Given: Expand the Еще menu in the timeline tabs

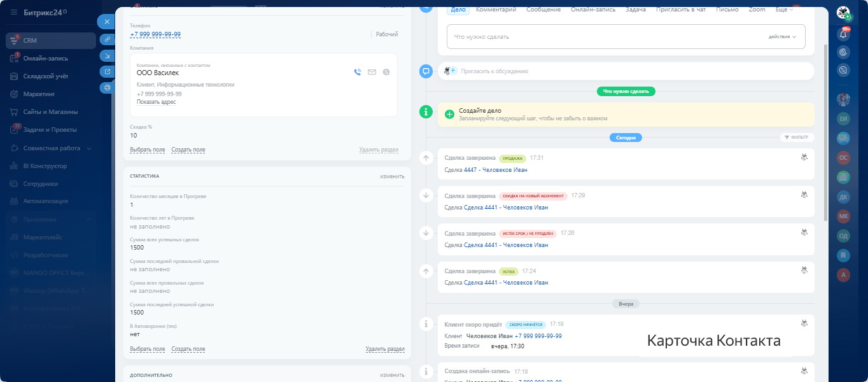Looking at the screenshot, I should click(x=784, y=10).
